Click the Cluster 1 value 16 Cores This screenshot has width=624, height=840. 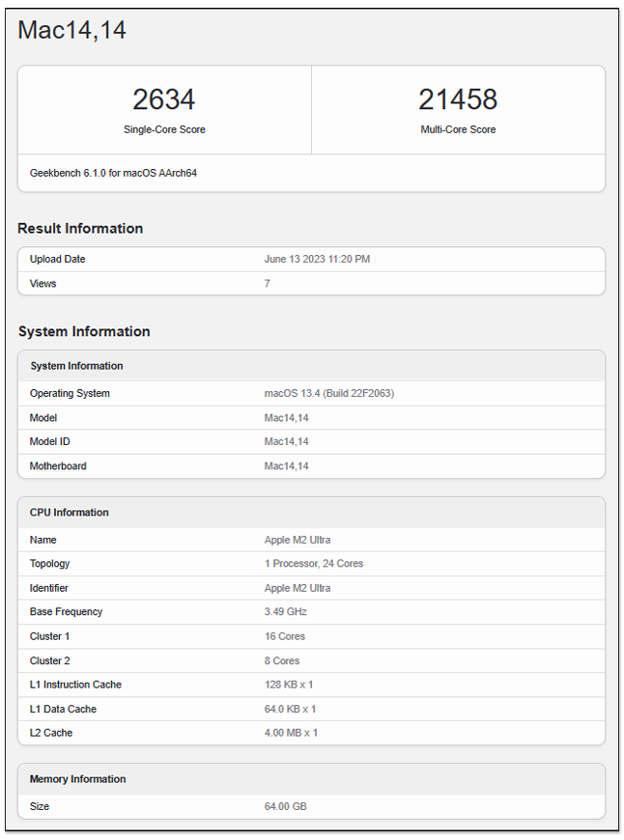284,636
